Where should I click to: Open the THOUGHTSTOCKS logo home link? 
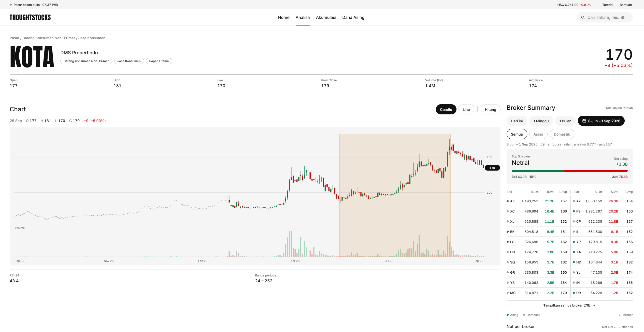(x=30, y=17)
